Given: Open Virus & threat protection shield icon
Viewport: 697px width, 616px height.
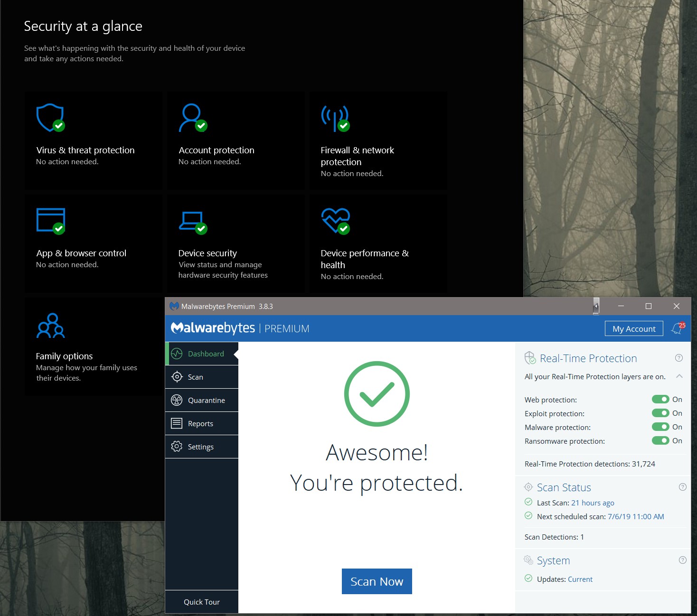Looking at the screenshot, I should click(50, 117).
